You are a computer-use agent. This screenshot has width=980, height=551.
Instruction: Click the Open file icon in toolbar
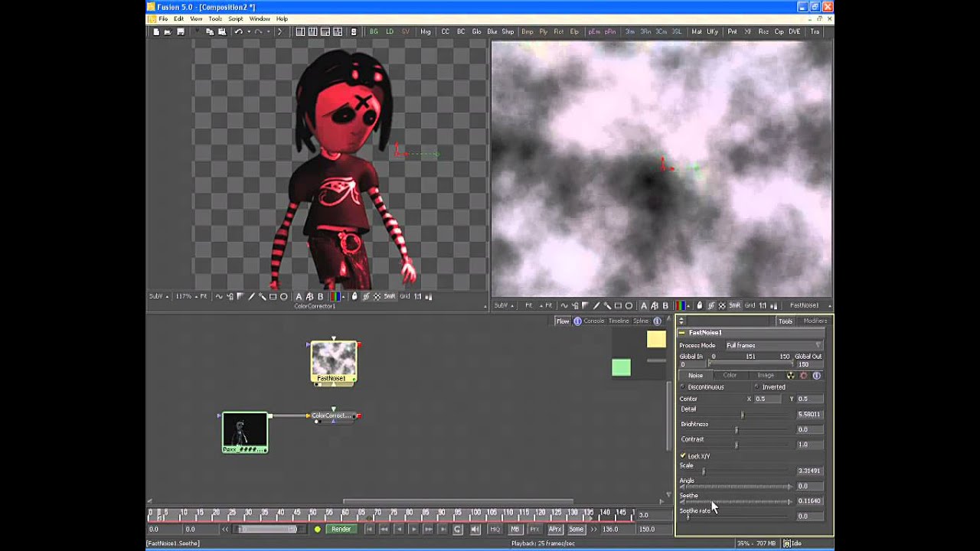168,31
